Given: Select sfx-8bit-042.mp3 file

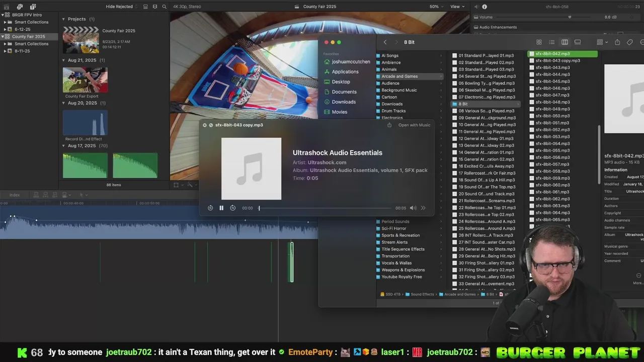Looking at the screenshot, I should 562,54.
